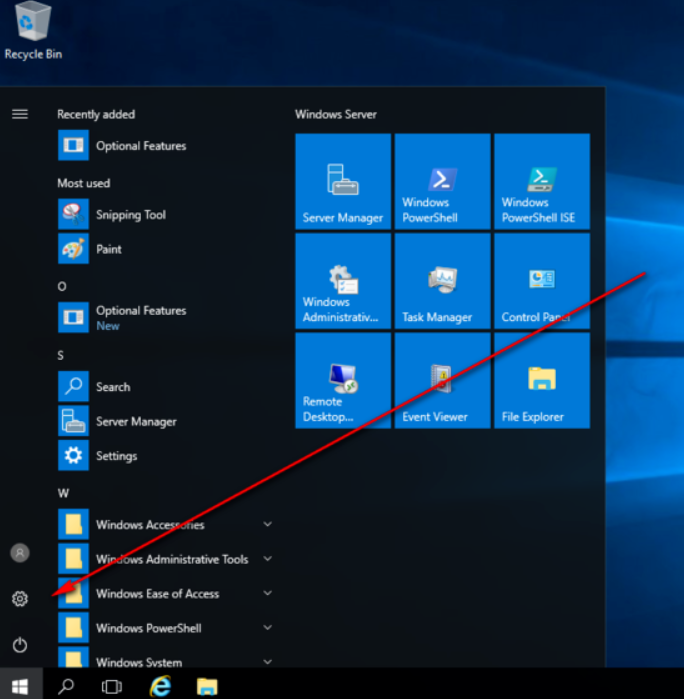Launch the Windows PowerShell ISE tile
Viewport: 684px width, 699px height.
pyautogui.click(x=542, y=181)
